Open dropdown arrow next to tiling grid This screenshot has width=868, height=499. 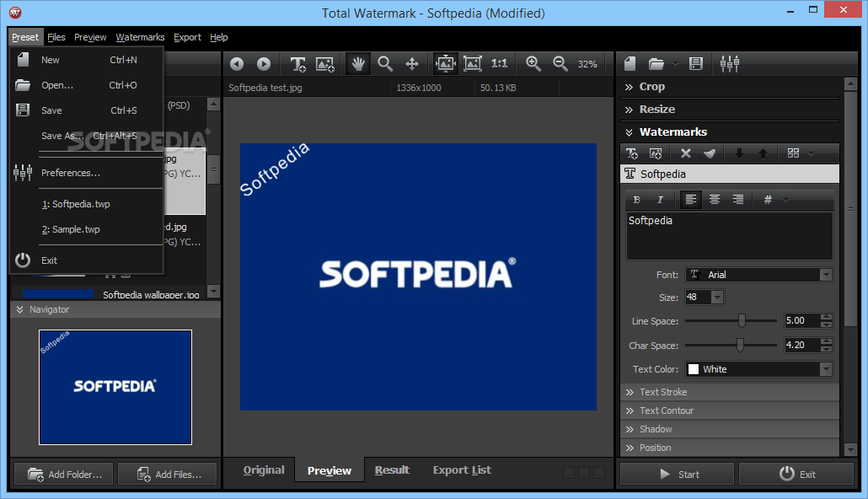tap(811, 153)
